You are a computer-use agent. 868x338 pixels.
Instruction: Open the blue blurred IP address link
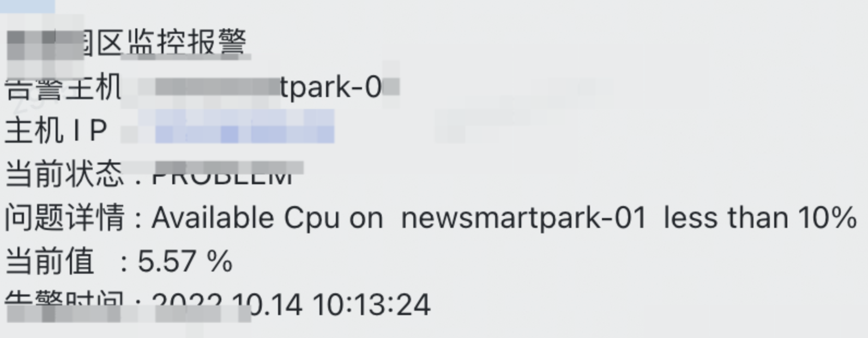244,126
